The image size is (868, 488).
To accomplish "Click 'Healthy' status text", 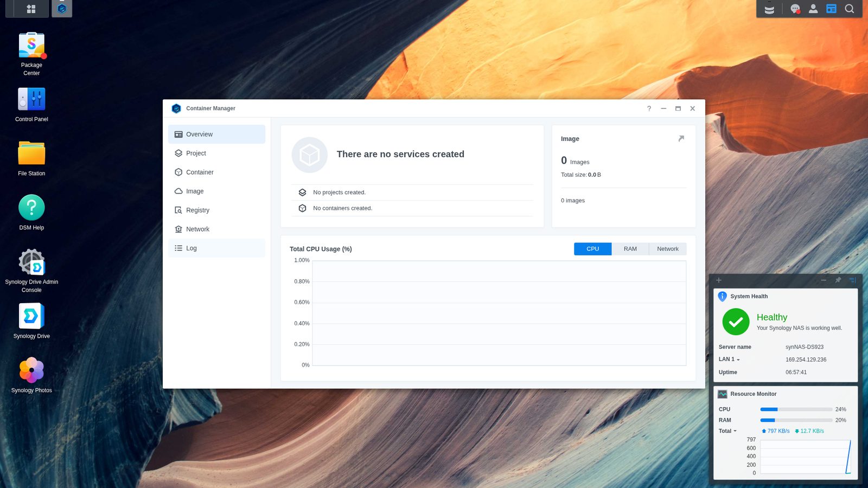I will (772, 317).
